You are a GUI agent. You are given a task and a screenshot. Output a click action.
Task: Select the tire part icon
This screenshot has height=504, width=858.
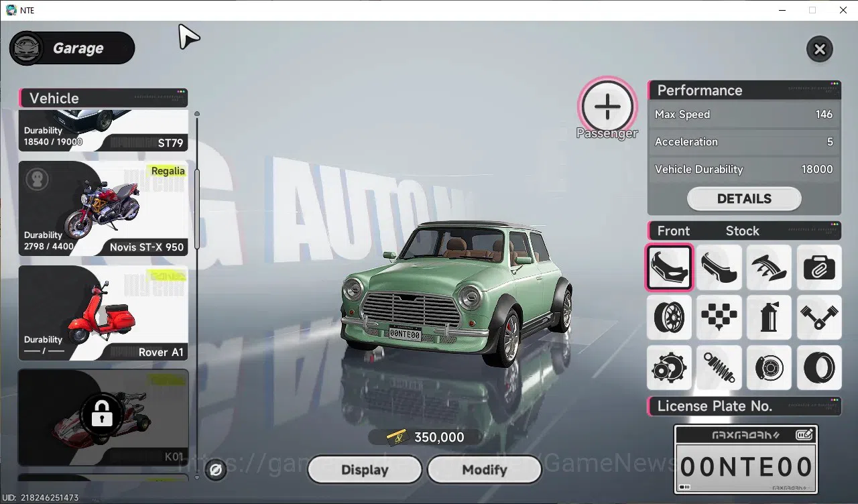[819, 367]
